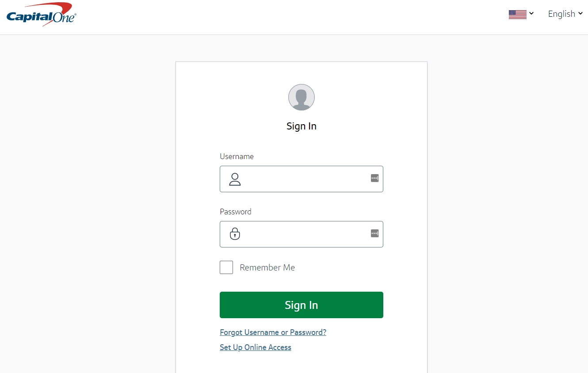Check the box next to Remember Me
The height and width of the screenshot is (373, 588).
226,267
